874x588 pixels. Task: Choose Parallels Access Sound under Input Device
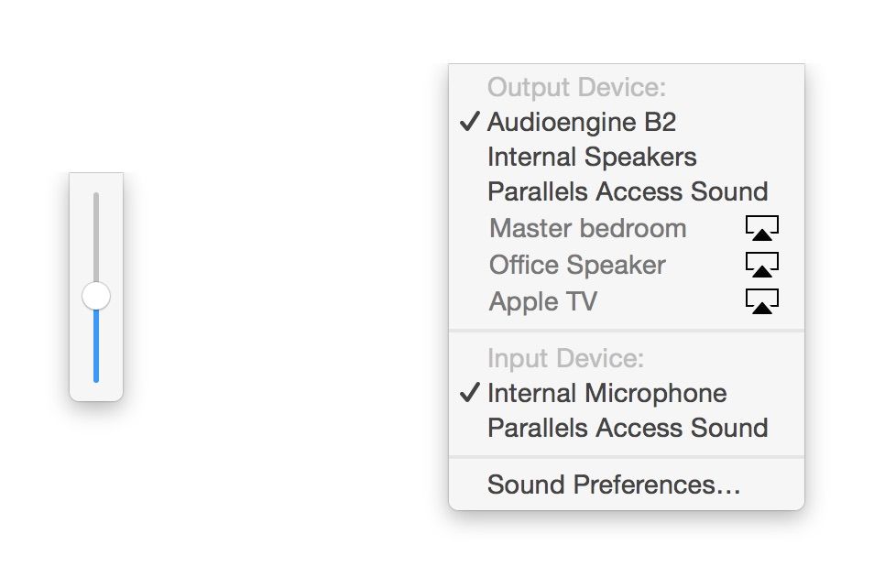[x=628, y=428]
